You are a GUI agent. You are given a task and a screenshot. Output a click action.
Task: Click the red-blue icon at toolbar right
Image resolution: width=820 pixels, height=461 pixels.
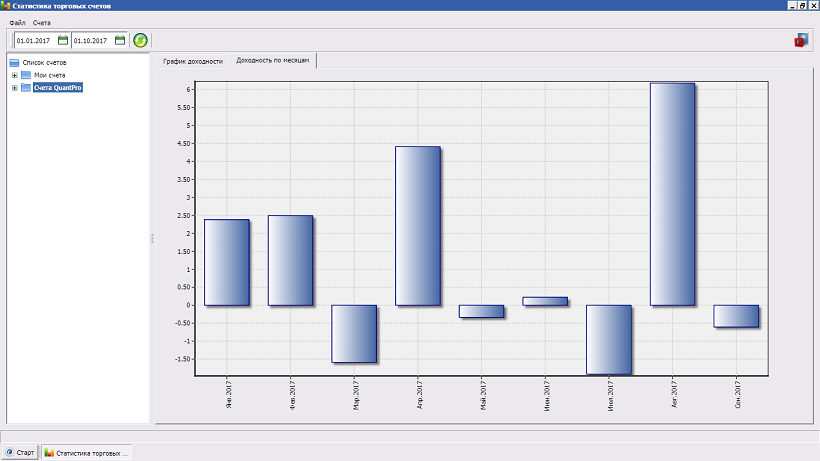(x=800, y=40)
